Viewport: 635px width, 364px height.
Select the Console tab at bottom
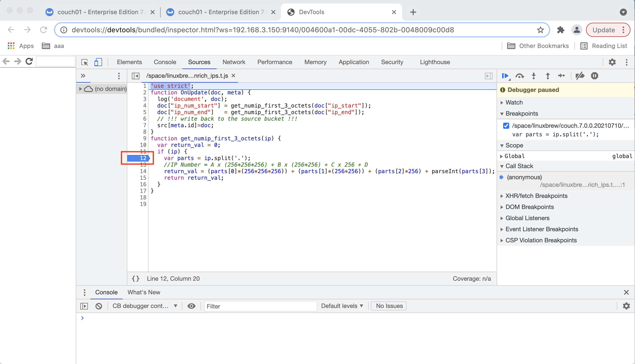[x=106, y=292]
